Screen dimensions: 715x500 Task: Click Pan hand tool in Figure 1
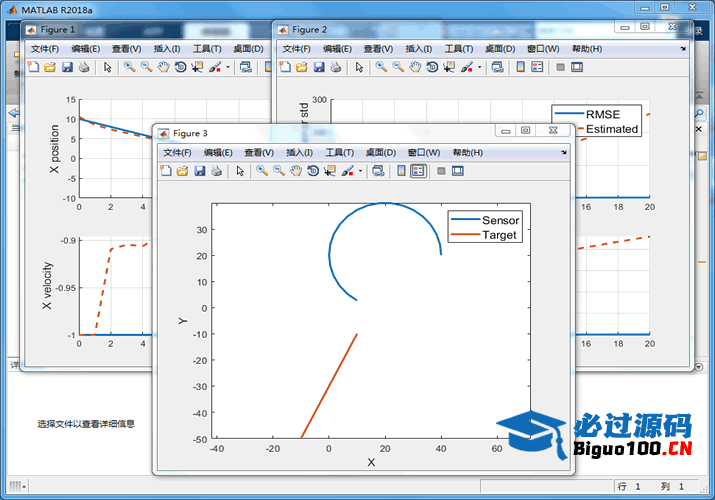(163, 67)
